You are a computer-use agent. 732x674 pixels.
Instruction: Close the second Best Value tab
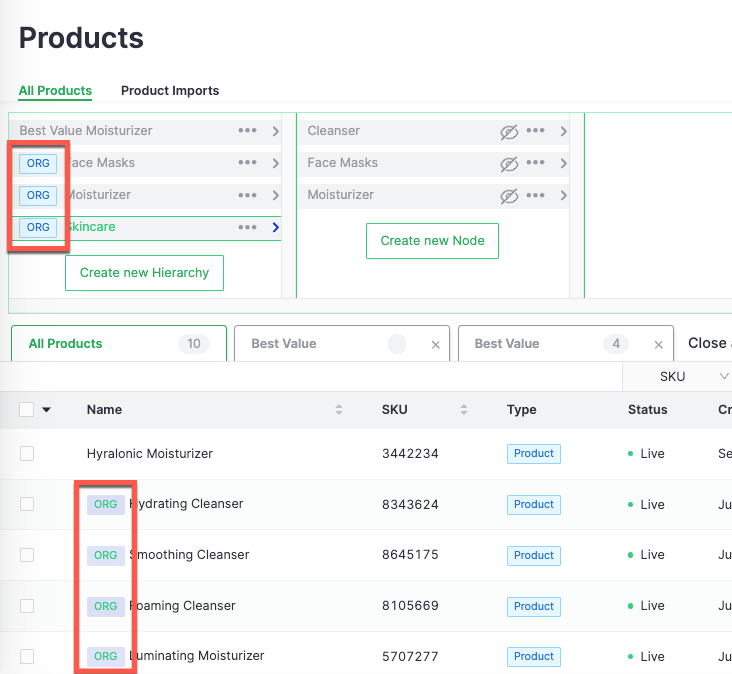coord(658,344)
